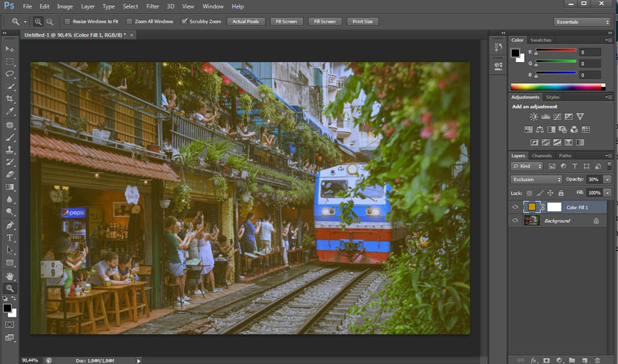Expand the layer Opacity slider arrow
This screenshot has width=618, height=364.
point(607,179)
